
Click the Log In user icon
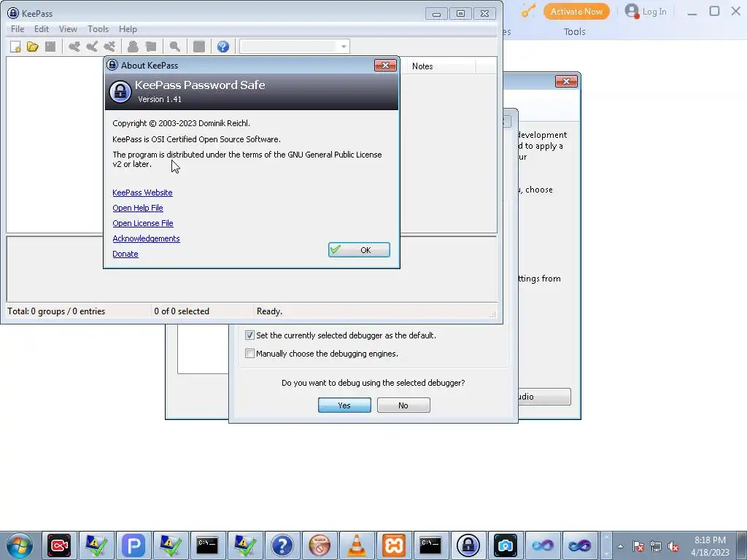pyautogui.click(x=632, y=11)
